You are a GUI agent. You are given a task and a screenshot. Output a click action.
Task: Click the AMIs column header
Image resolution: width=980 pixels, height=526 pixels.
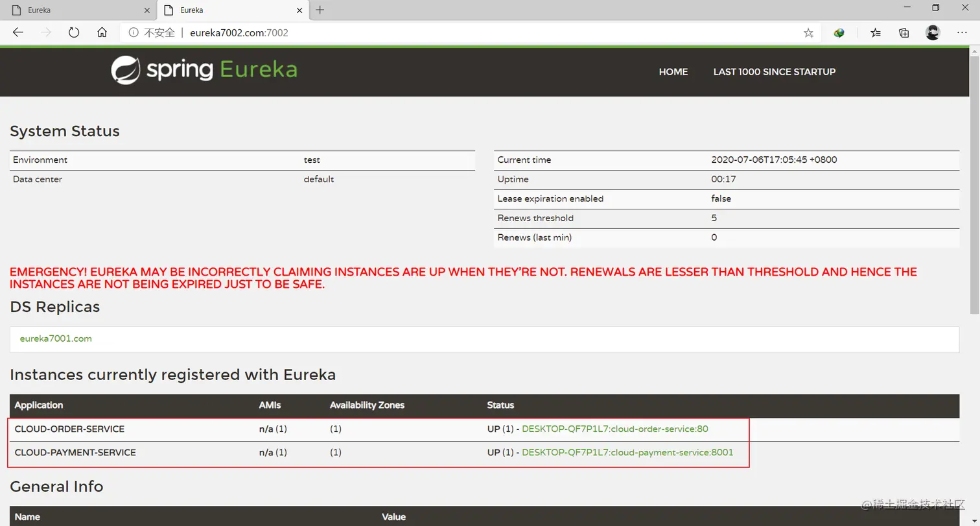[270, 405]
